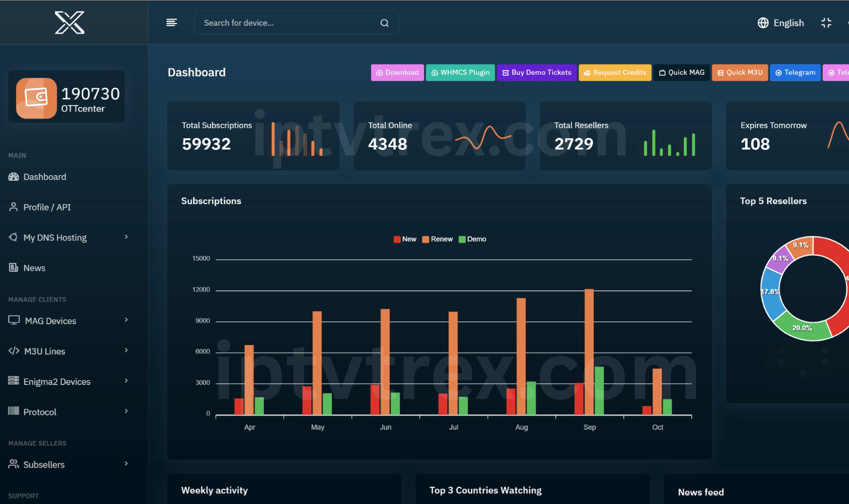The image size is (849, 504).
Task: Toggle the sidebar hamburger menu icon
Action: click(171, 22)
